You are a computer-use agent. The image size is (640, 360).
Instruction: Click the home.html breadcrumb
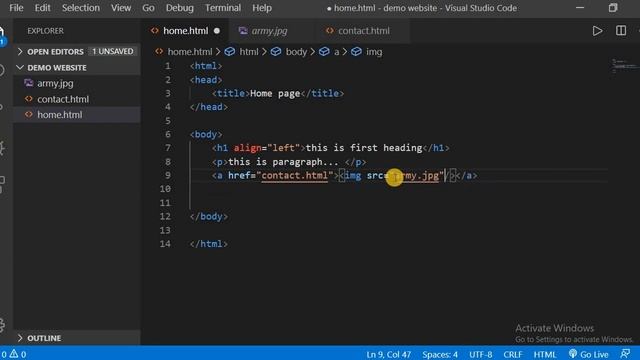190,52
